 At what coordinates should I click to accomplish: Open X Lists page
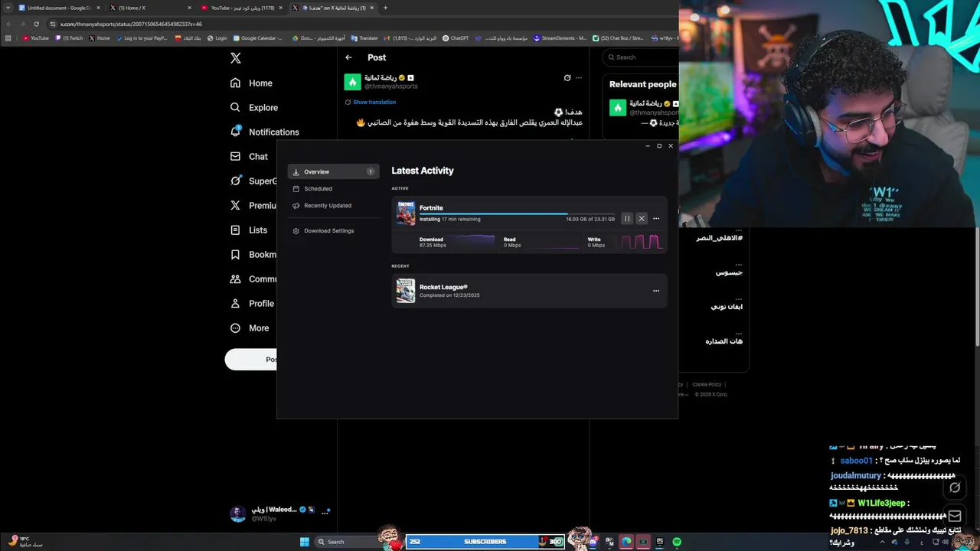tap(249, 230)
